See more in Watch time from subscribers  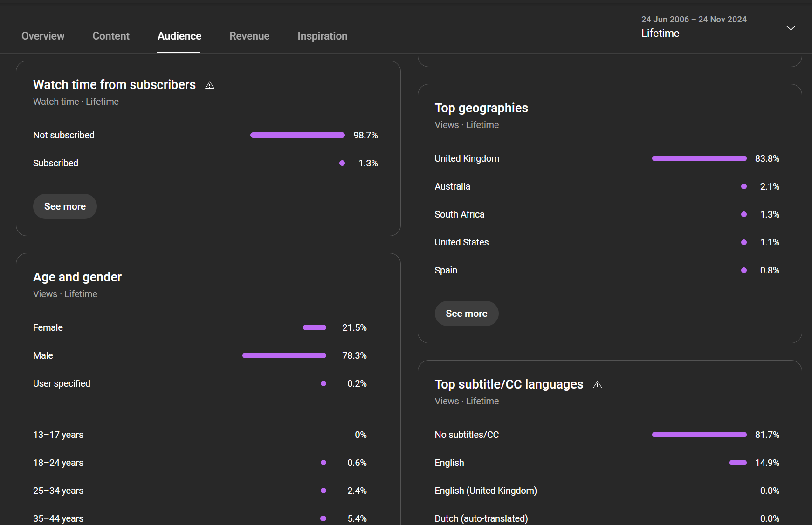(65, 206)
